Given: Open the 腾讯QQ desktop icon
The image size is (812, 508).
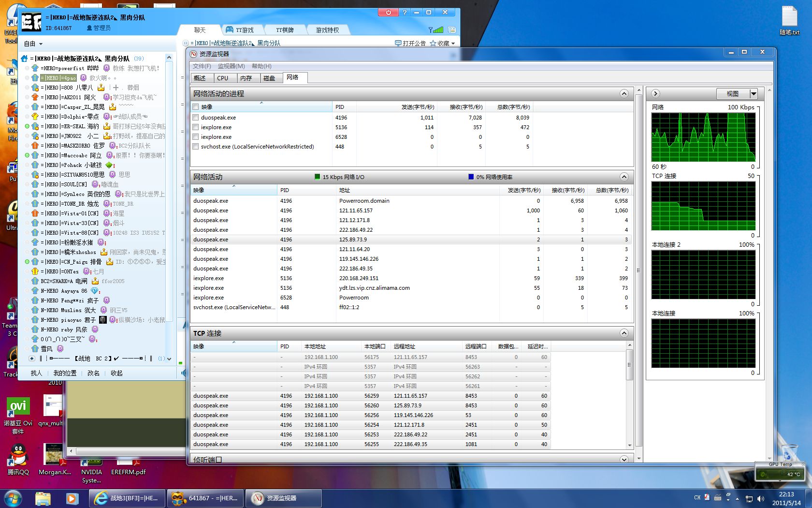Looking at the screenshot, I should point(18,460).
